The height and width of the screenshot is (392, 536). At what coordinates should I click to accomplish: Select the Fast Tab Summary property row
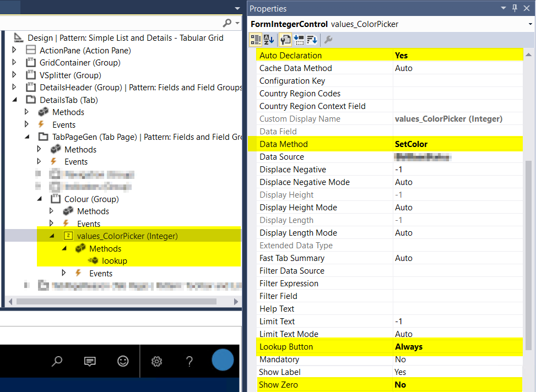point(389,258)
